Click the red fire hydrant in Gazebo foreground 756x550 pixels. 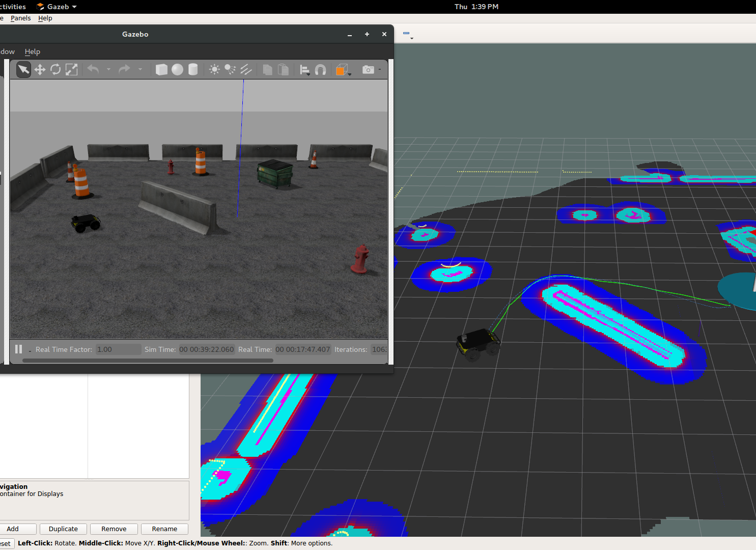(x=360, y=260)
